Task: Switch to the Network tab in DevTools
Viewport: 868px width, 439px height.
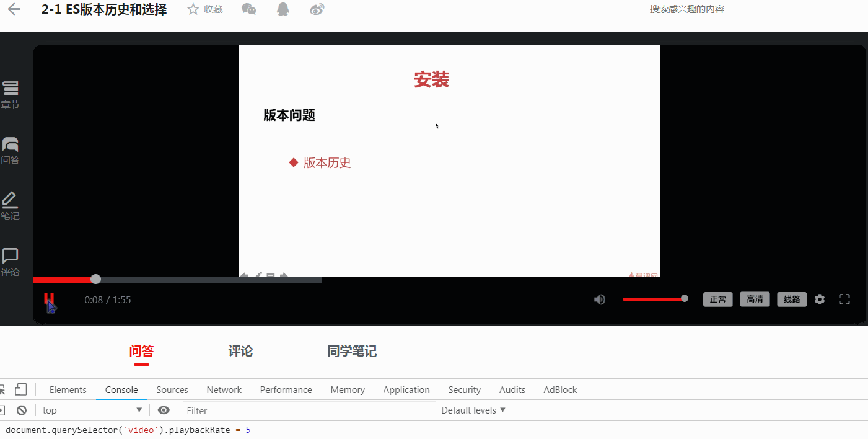Action: [224, 389]
